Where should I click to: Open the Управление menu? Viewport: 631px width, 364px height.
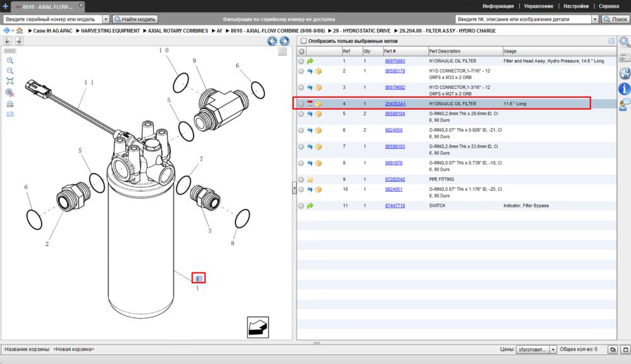point(538,6)
